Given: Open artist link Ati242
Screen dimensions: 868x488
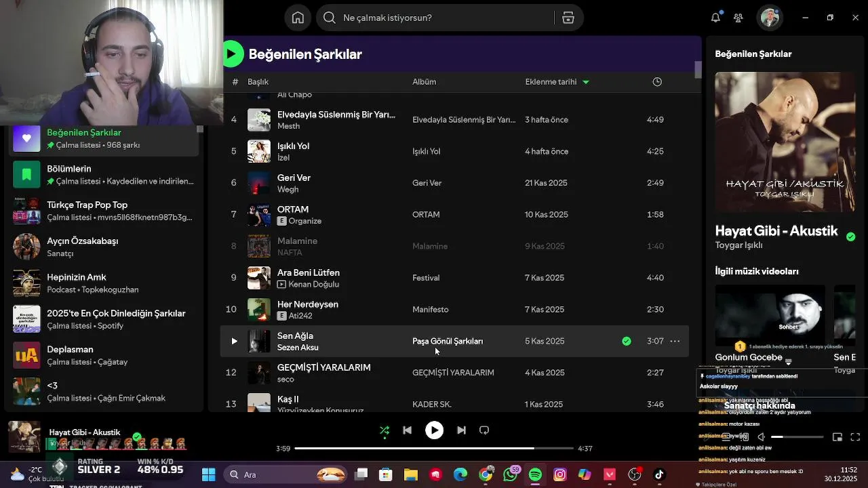Looking at the screenshot, I should coord(300,316).
